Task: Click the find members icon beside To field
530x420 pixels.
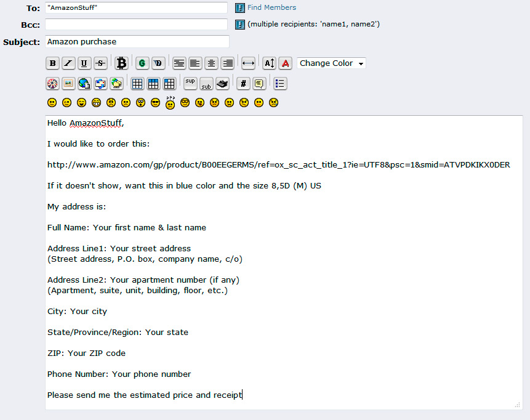Action: [x=240, y=8]
